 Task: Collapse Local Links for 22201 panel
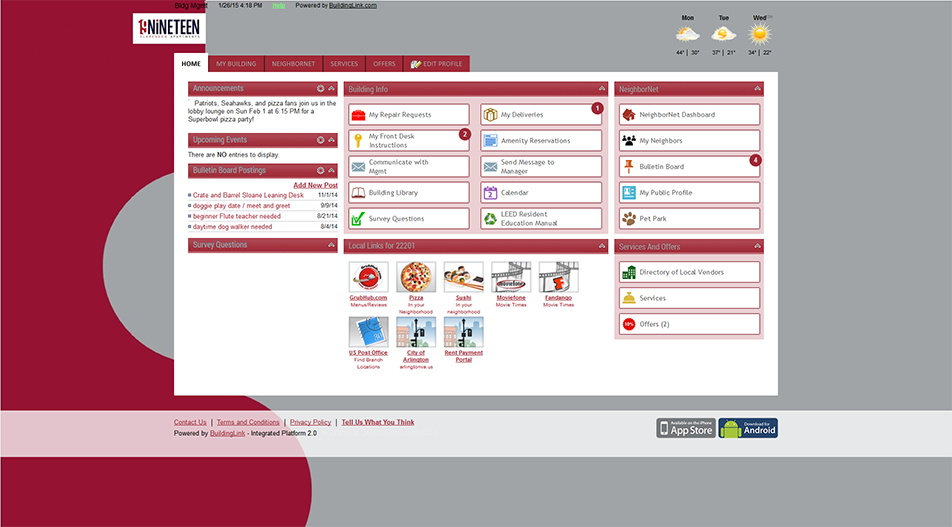(602, 246)
